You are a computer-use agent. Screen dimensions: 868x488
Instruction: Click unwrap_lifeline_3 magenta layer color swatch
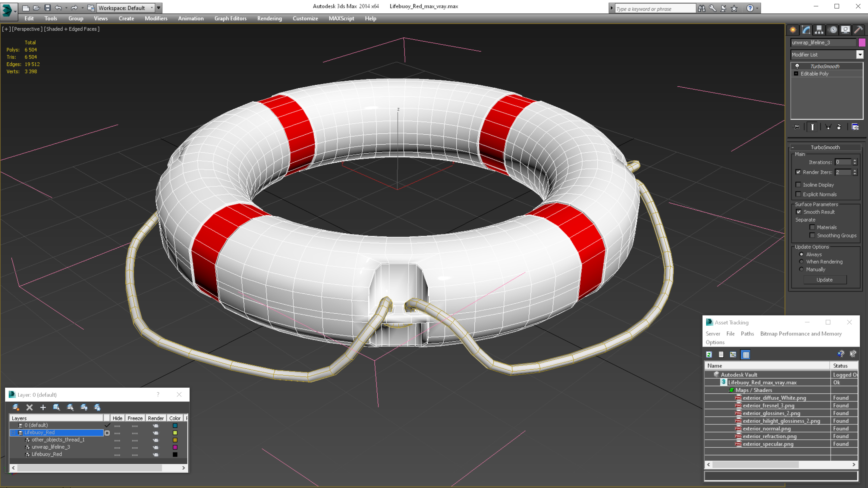tap(175, 447)
